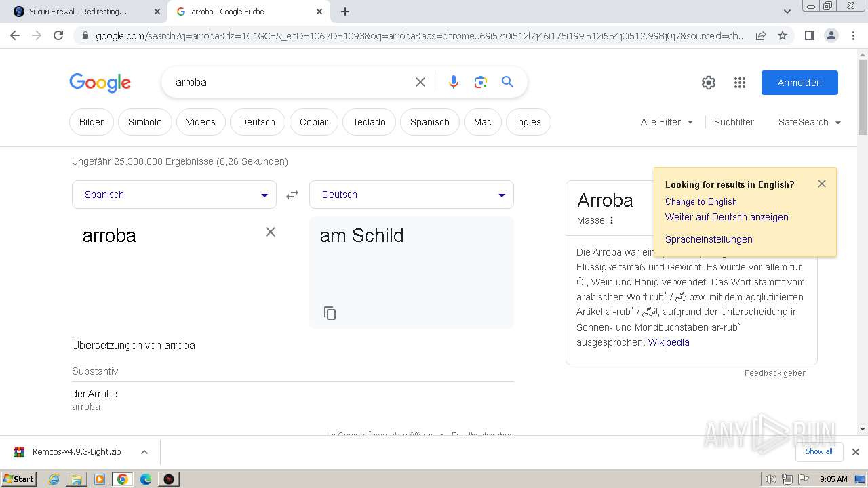Submit search with the magnifier icon
The width and height of the screenshot is (868, 488).
[x=507, y=82]
